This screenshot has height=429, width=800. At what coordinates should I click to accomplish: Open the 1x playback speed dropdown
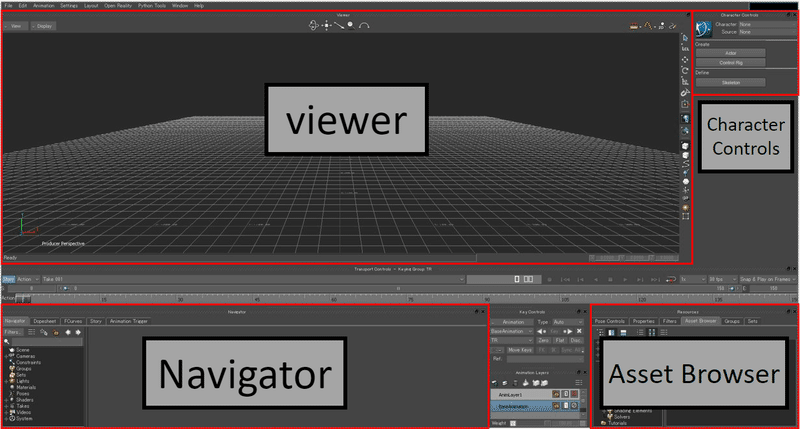[x=693, y=280]
